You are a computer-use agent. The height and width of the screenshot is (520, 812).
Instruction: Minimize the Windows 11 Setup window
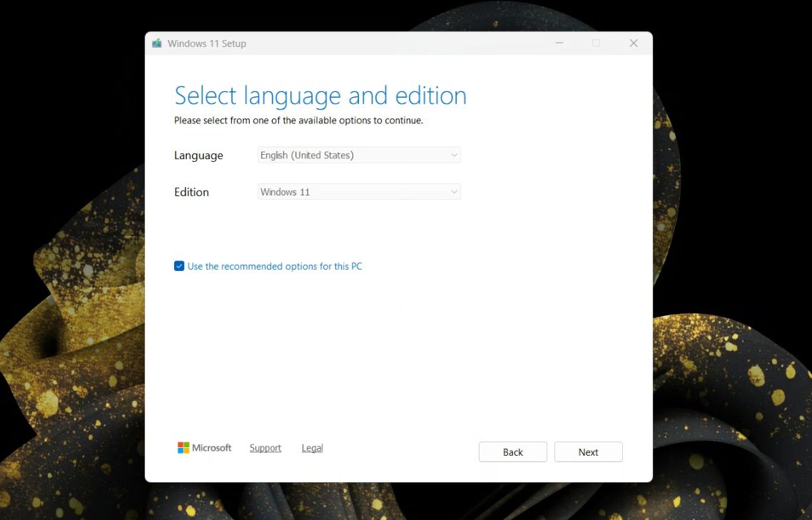(559, 44)
